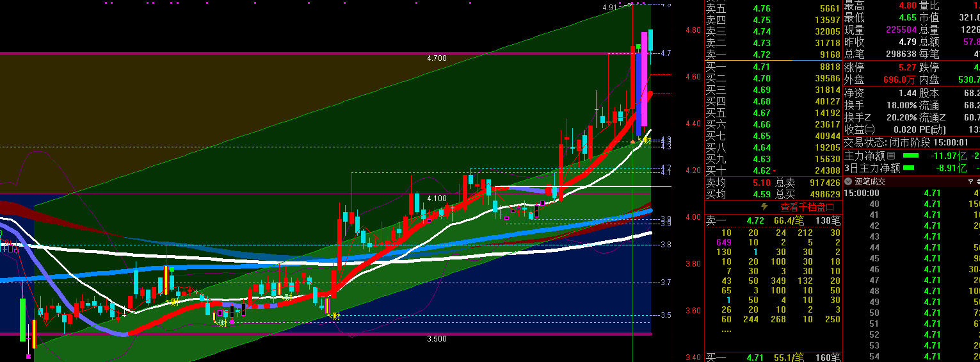Open the list icon next to 主力净额

(891, 156)
